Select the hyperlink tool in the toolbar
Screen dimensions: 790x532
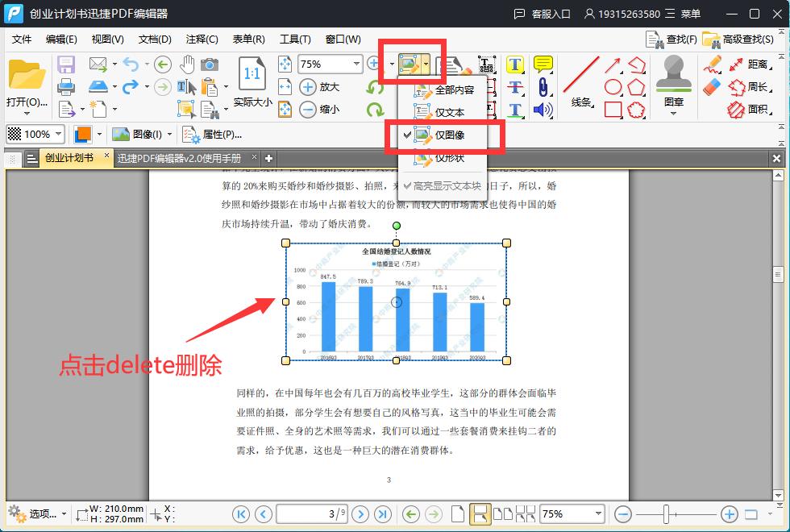coord(543,89)
